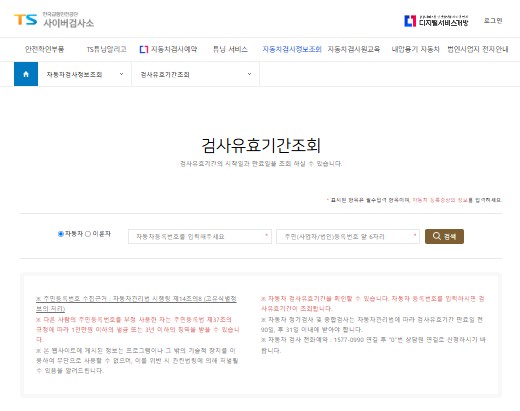Viewport: 520px width, 411px height.
Task: Click the brown 검색 search button
Action: (x=444, y=236)
